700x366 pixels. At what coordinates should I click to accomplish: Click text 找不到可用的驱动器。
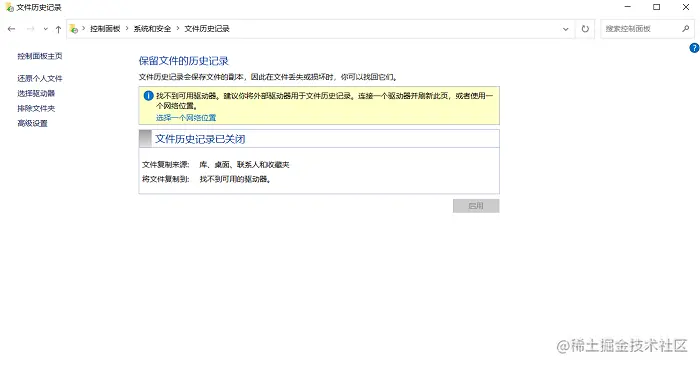point(235,179)
